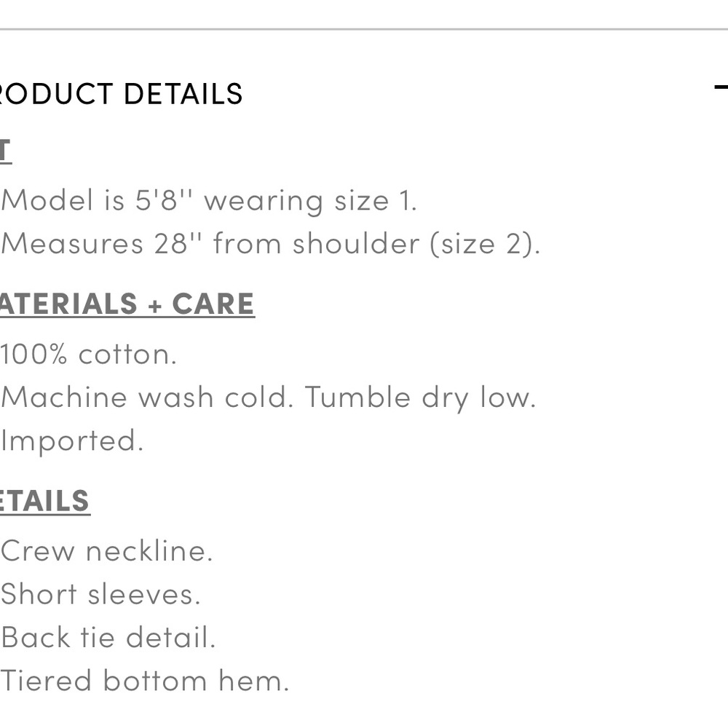Click the 'Imported.' text line

pyautogui.click(x=72, y=441)
